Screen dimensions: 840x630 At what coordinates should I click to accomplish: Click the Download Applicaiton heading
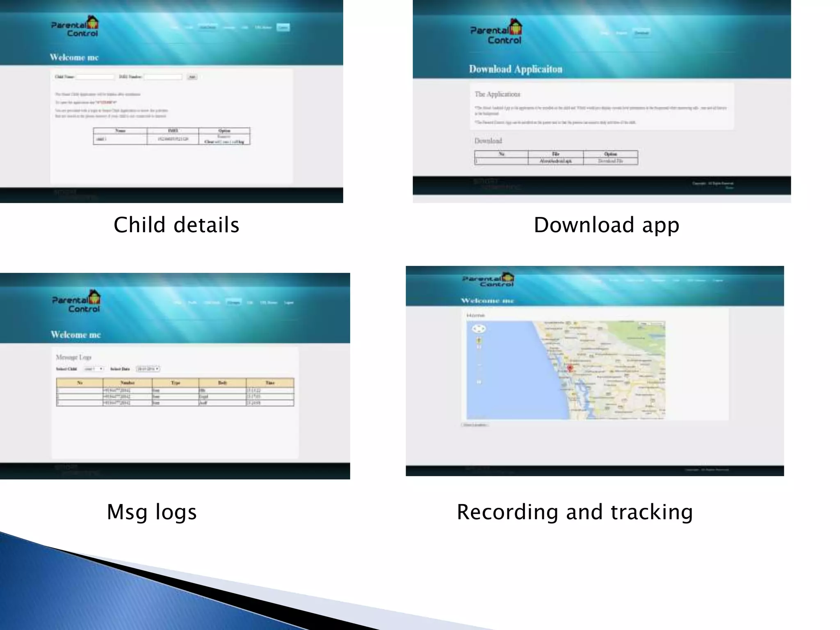coord(516,69)
